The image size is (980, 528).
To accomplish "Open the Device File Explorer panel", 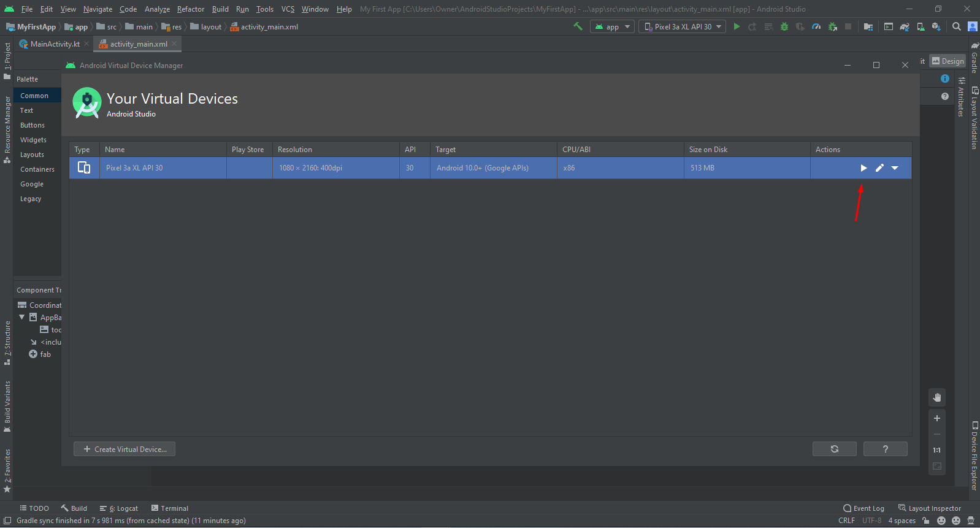I will (x=974, y=456).
